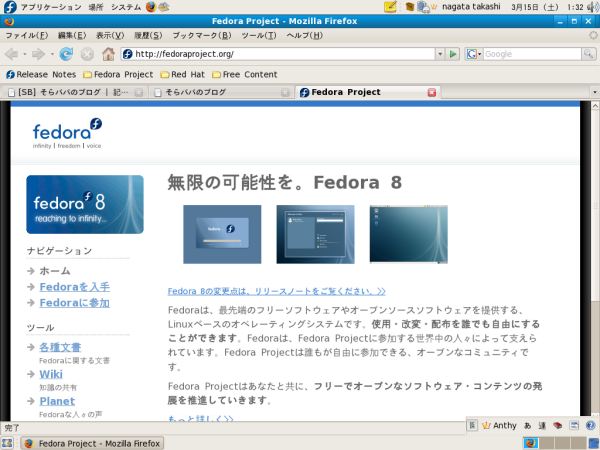This screenshot has height=450, width=600.
Task: Click the もっと詳しく link
Action: (201, 418)
